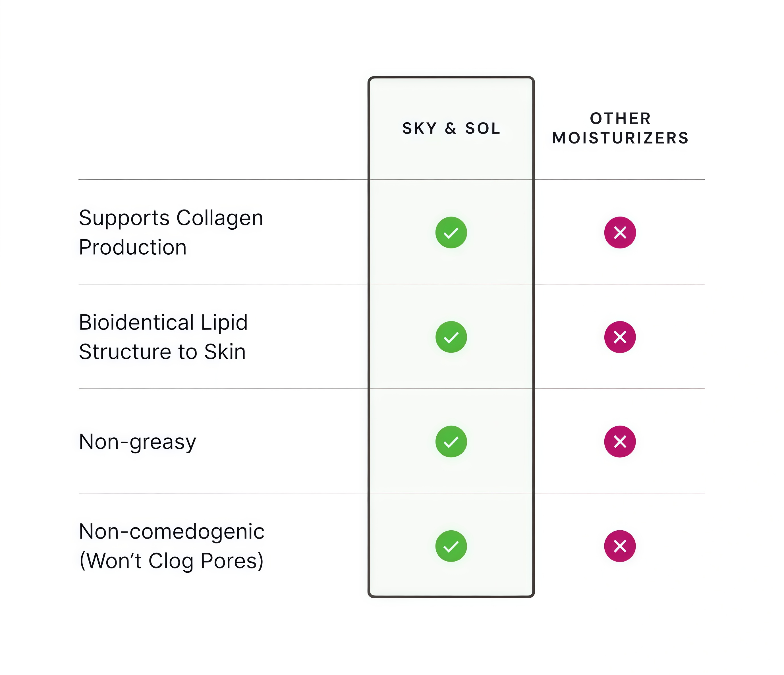784x675 pixels.
Task: Click the (Won't Clog Pores) text
Action: click(171, 561)
